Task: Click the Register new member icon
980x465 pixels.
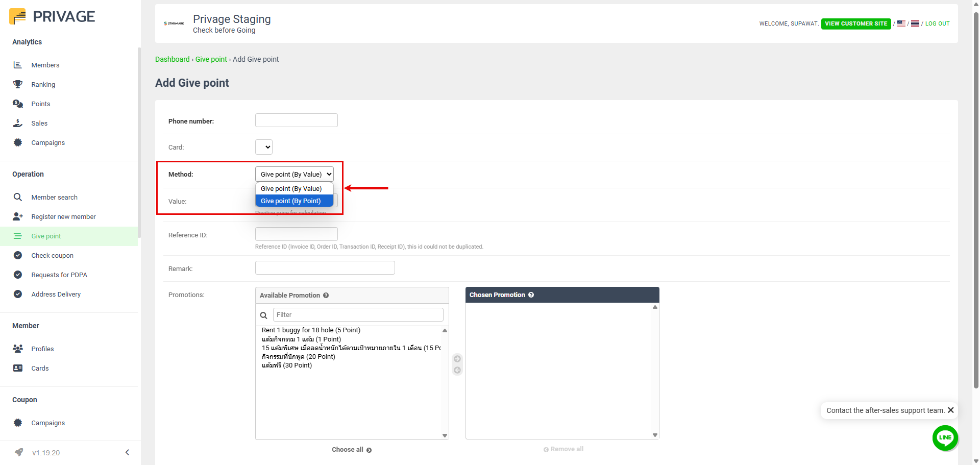Action: [x=18, y=216]
